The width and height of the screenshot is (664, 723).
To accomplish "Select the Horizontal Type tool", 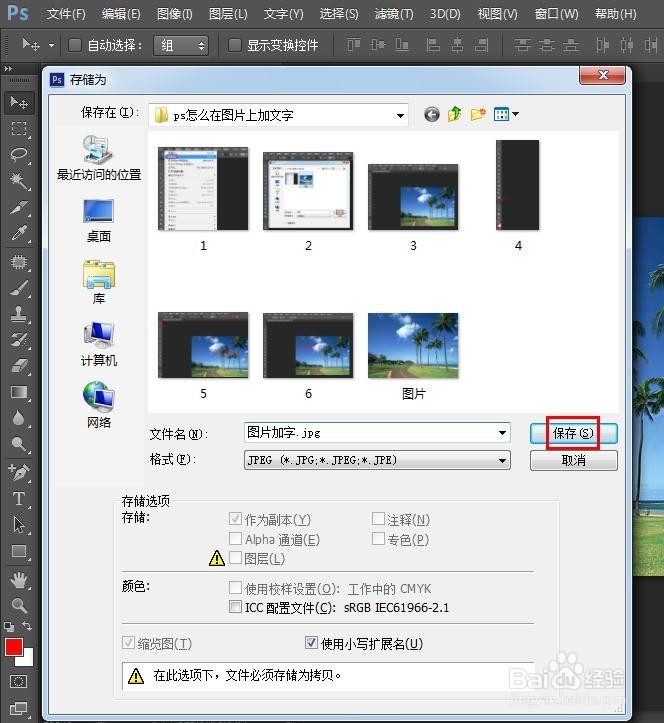I will (x=19, y=499).
